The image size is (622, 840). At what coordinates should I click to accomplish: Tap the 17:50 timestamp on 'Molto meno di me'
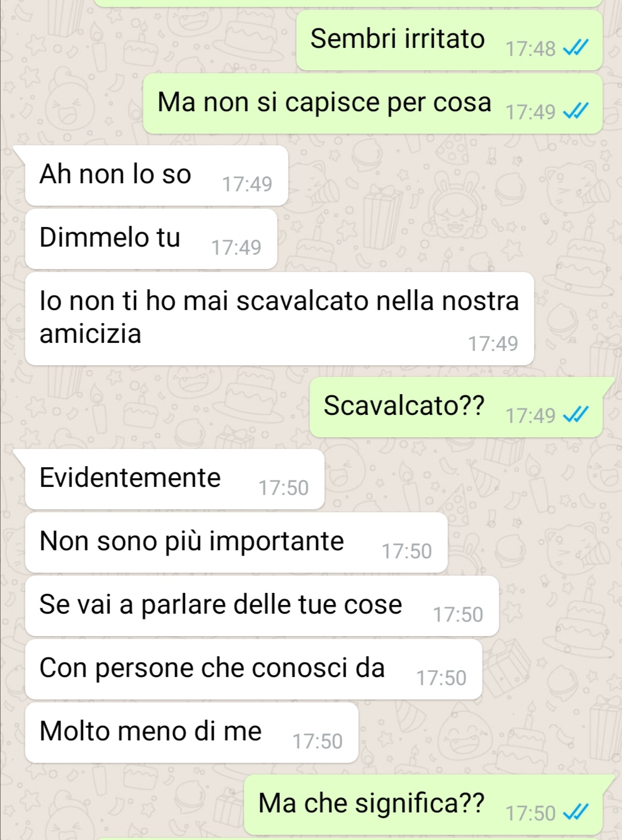pyautogui.click(x=317, y=741)
